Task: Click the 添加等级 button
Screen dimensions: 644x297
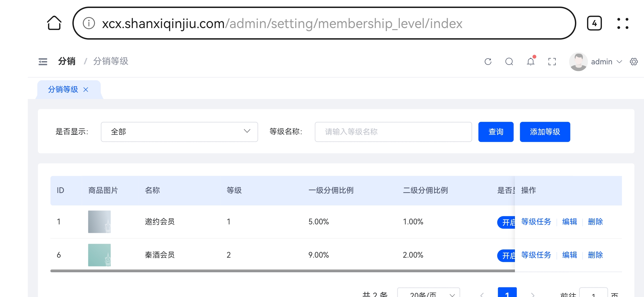Action: (545, 132)
